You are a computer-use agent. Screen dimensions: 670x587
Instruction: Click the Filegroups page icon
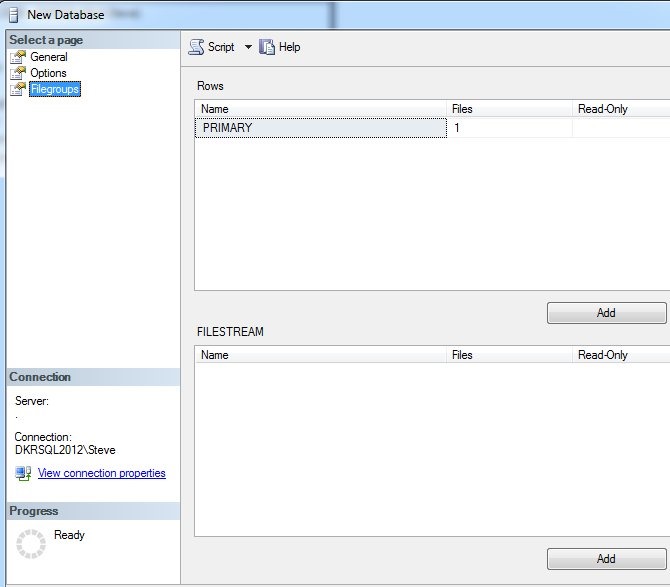pos(17,89)
